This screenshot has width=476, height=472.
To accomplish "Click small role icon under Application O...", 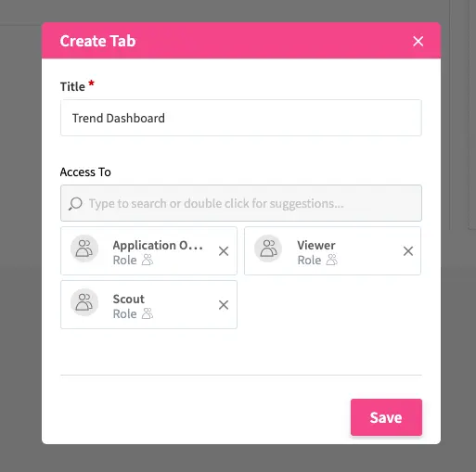I will (x=148, y=260).
